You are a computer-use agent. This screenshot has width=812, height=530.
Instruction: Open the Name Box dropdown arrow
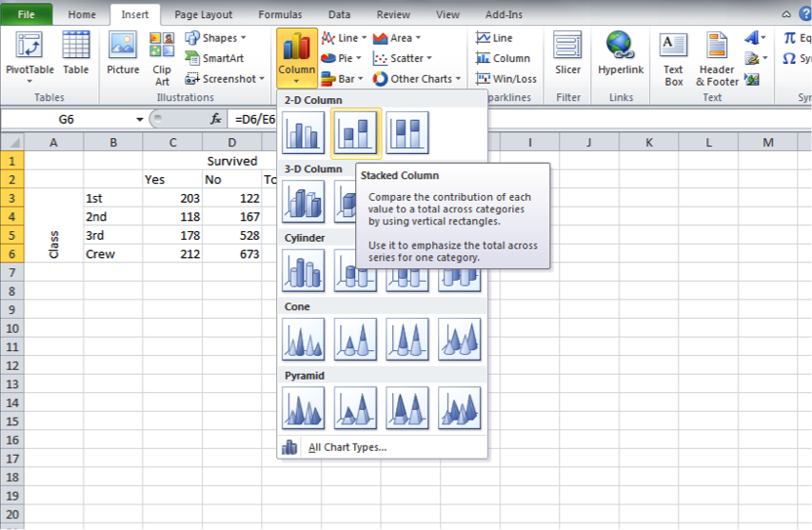(x=140, y=120)
